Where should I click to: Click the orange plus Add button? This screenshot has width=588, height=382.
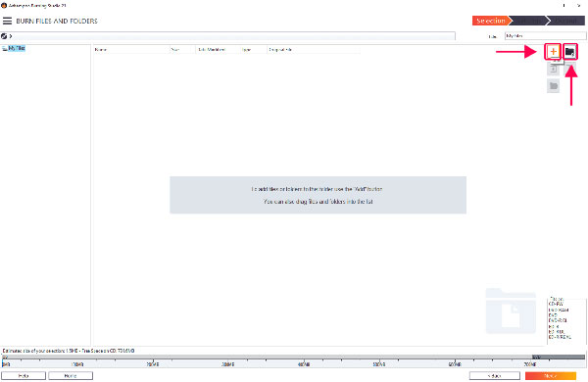pyautogui.click(x=553, y=52)
